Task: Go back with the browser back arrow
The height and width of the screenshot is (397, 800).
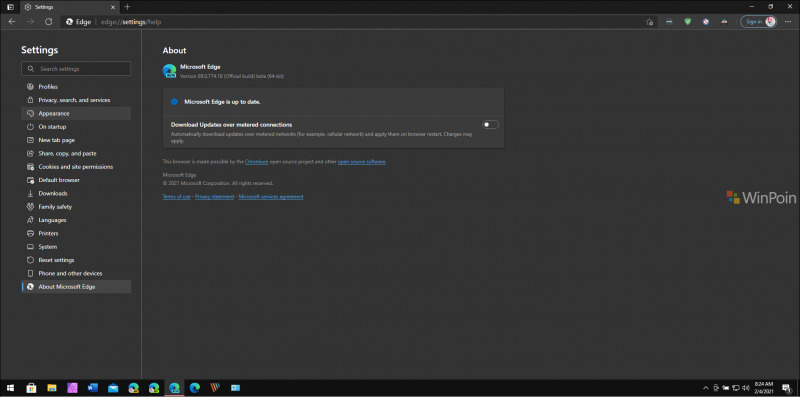Action: click(x=12, y=21)
